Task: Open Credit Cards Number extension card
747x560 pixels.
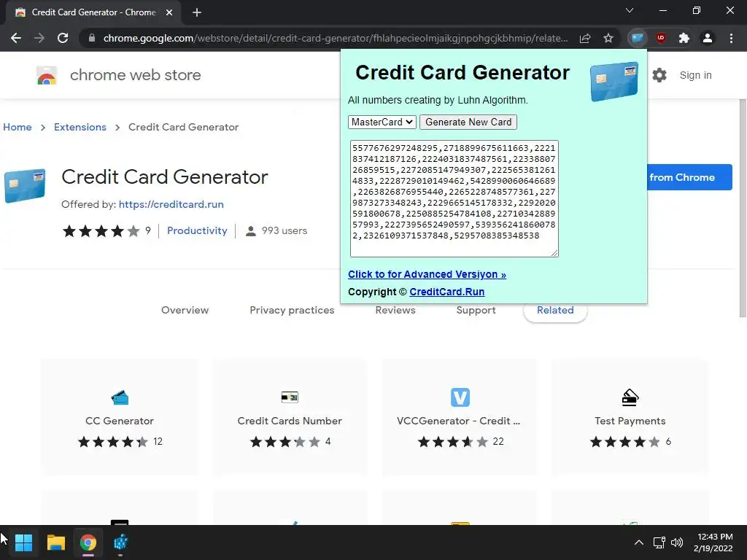Action: coord(290,416)
